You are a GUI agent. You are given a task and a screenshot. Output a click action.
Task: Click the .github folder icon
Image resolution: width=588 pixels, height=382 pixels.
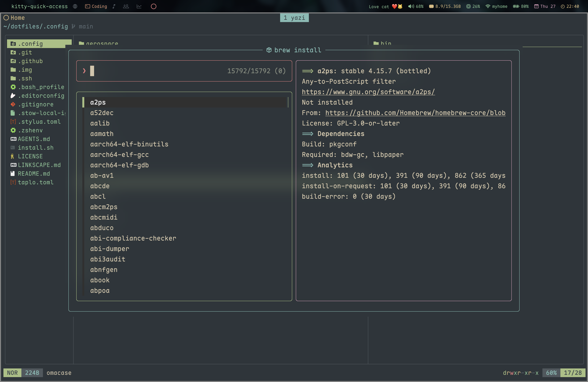coord(13,61)
